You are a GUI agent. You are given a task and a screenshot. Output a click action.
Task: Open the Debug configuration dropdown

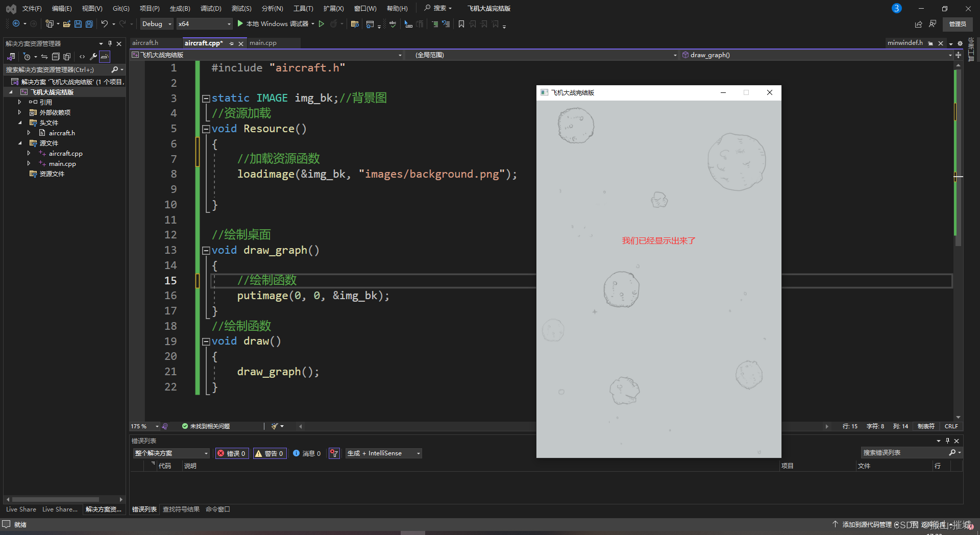[157, 24]
